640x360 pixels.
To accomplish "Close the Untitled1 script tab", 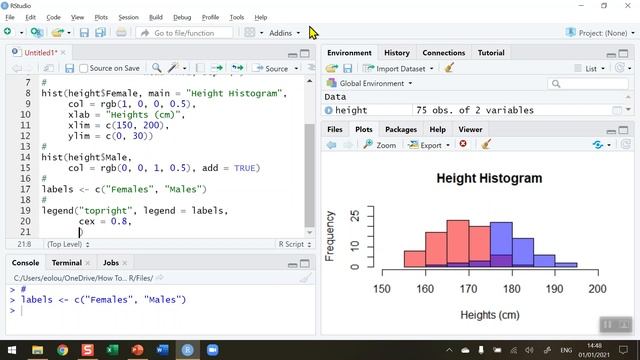I will [63, 53].
